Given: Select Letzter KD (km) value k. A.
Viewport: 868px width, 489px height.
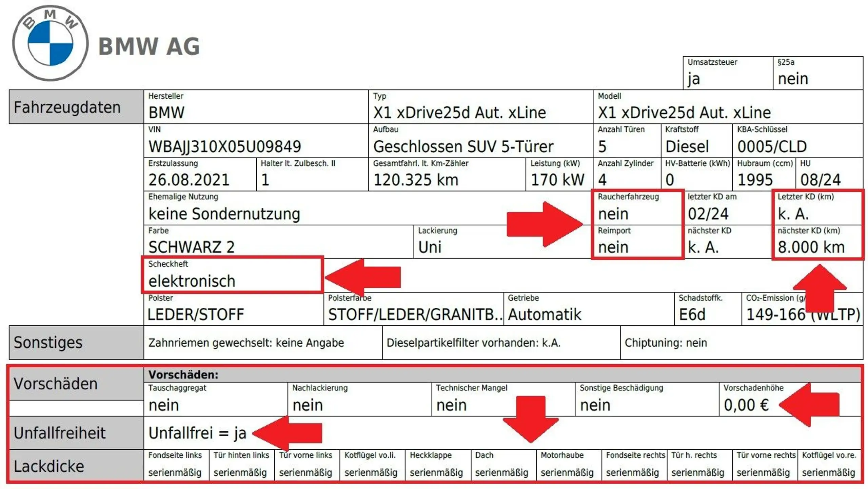Looking at the screenshot, I should 793,214.
